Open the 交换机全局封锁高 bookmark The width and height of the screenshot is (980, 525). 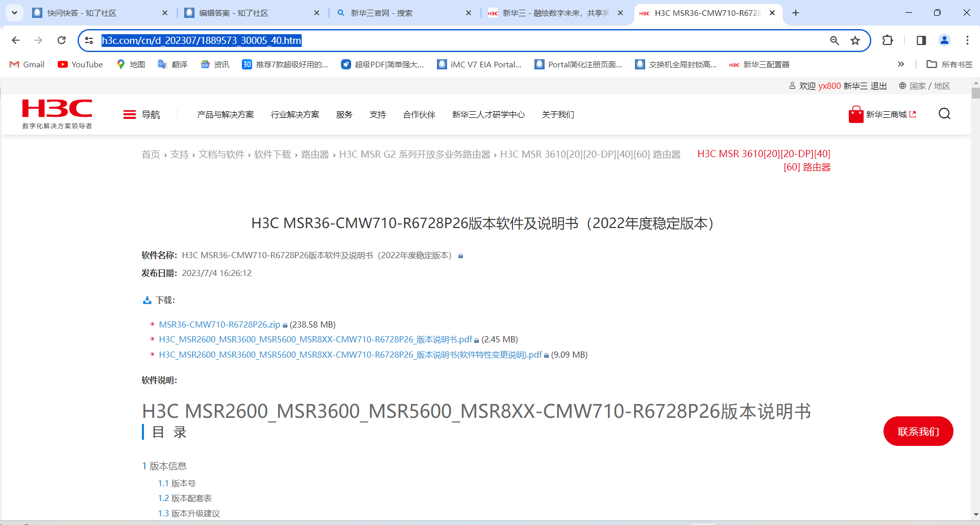pyautogui.click(x=676, y=64)
